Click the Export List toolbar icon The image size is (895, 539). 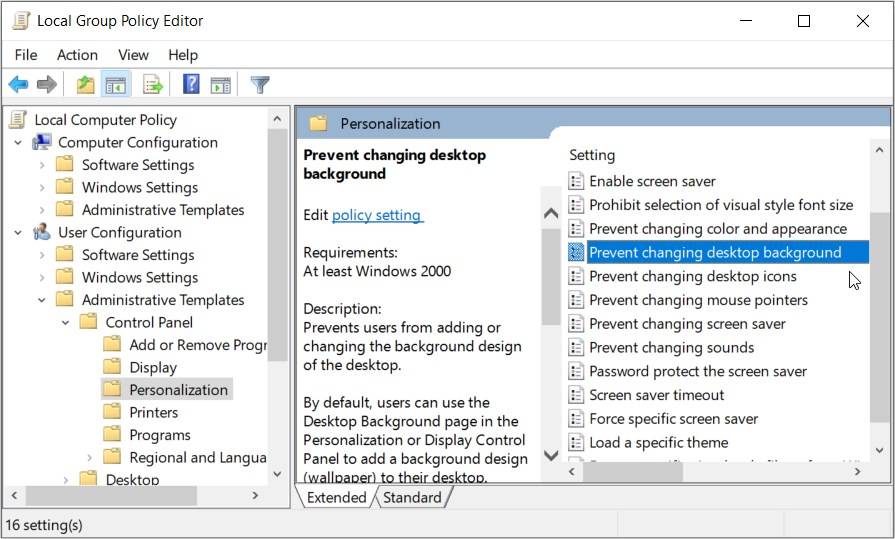tap(153, 85)
